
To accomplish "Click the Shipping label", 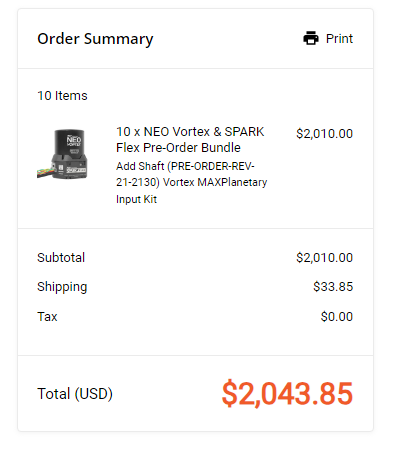I will pyautogui.click(x=62, y=287).
